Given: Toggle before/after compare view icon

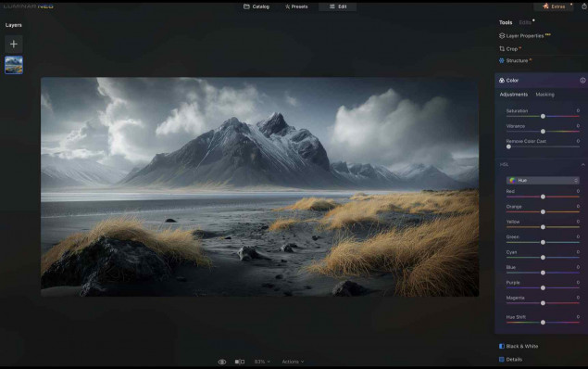Looking at the screenshot, I should (x=240, y=362).
